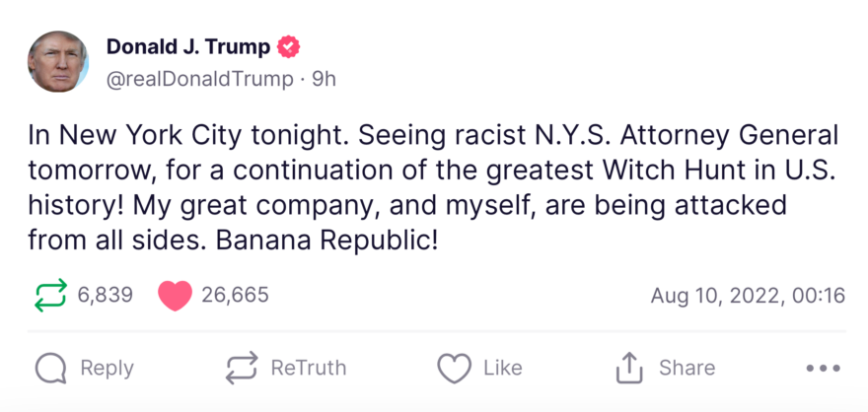Click the Reply speech bubble icon
This screenshot has height=412, width=868.
[x=50, y=369]
